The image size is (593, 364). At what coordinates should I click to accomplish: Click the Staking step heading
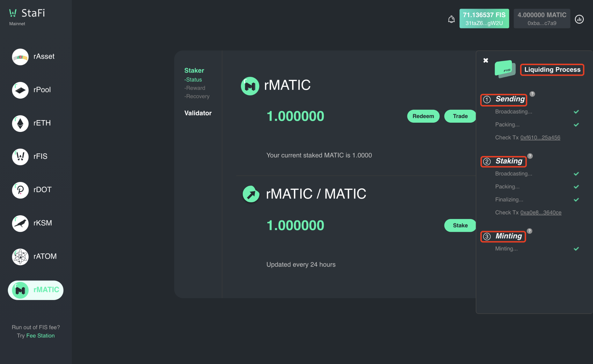point(509,161)
